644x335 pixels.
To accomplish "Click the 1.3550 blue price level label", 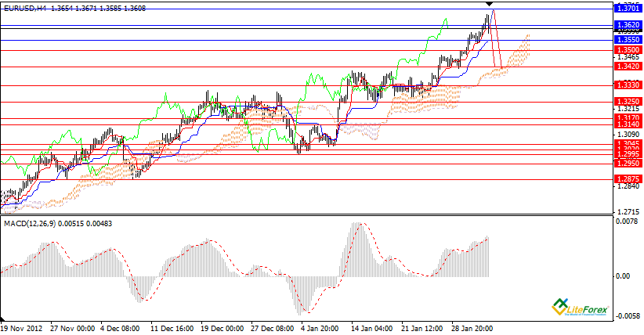I will pyautogui.click(x=628, y=40).
